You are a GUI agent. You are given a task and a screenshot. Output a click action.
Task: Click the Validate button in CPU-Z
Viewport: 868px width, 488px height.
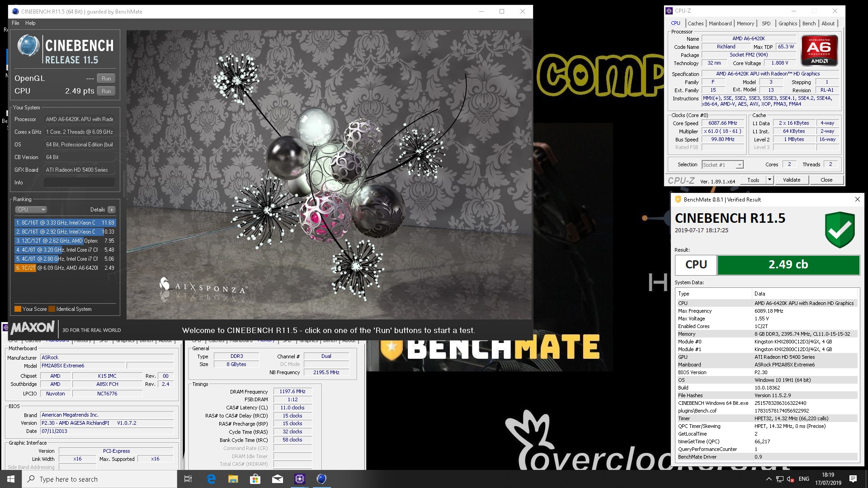tap(792, 180)
